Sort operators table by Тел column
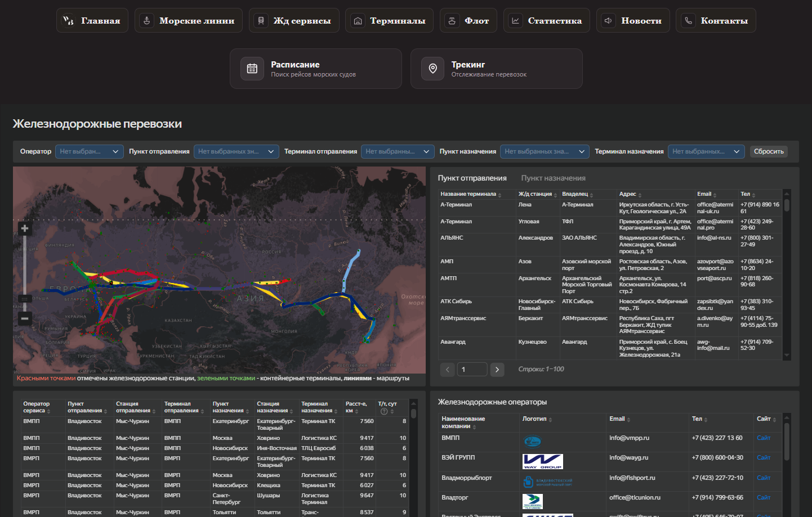This screenshot has width=812, height=517. coord(699,419)
